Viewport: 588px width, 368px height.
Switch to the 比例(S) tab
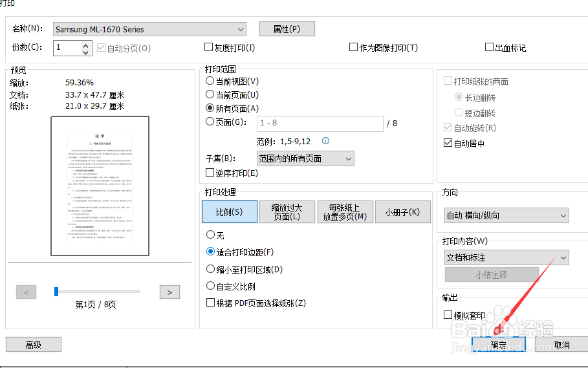coord(230,211)
